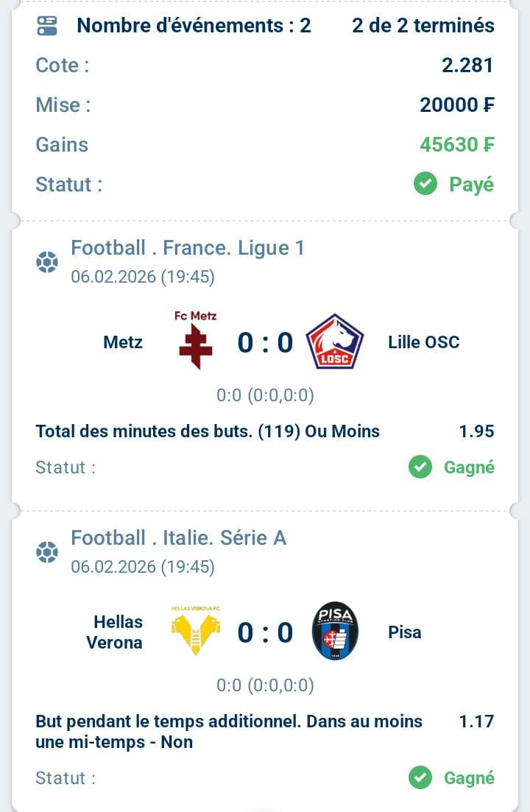This screenshot has height=812, width=530.
Task: Select the Hellas Verona team name
Action: 114,632
